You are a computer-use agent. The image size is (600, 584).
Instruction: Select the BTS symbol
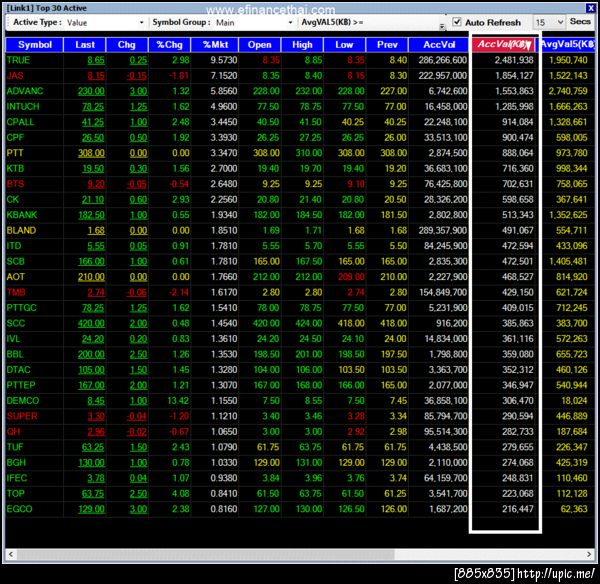[x=15, y=184]
